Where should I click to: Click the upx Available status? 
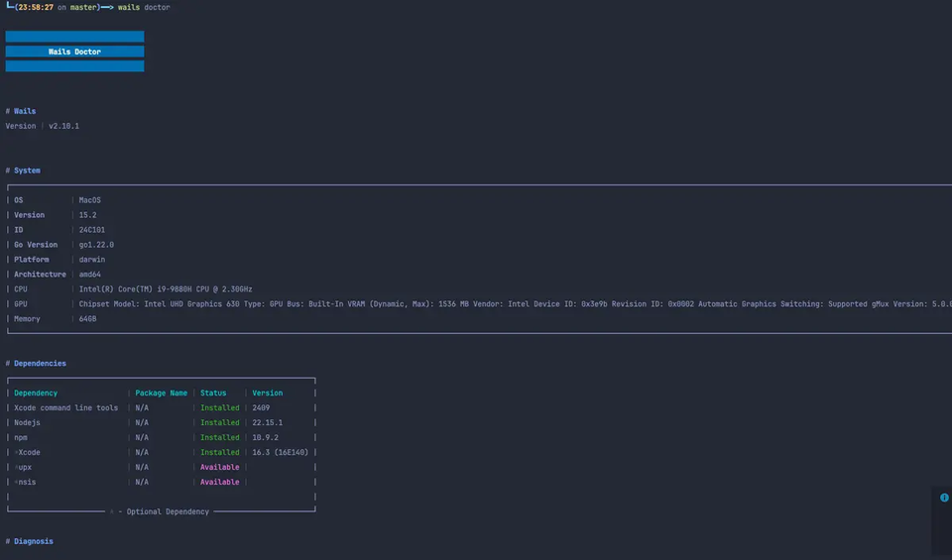tap(220, 467)
